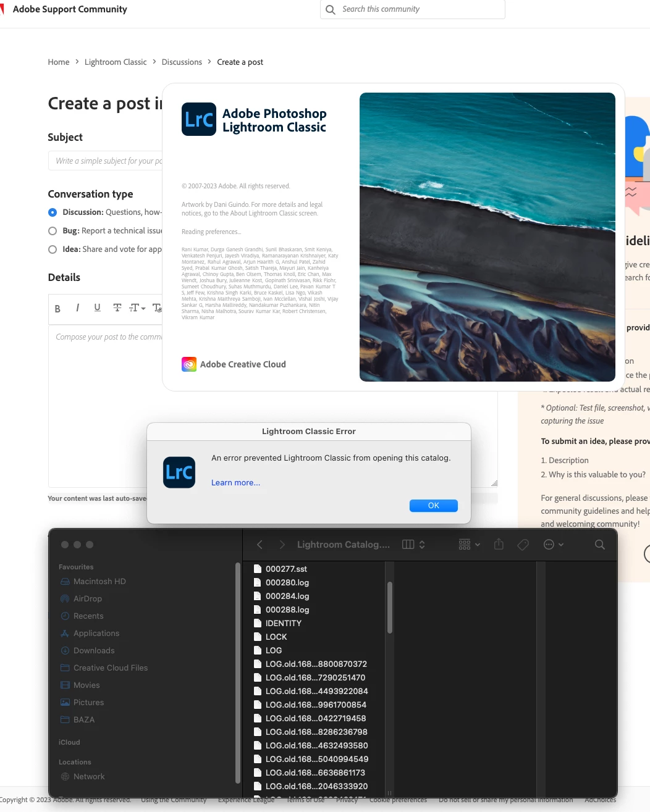
Task: Open Lightroom Classic breadcrumb link
Action: pyautogui.click(x=116, y=62)
